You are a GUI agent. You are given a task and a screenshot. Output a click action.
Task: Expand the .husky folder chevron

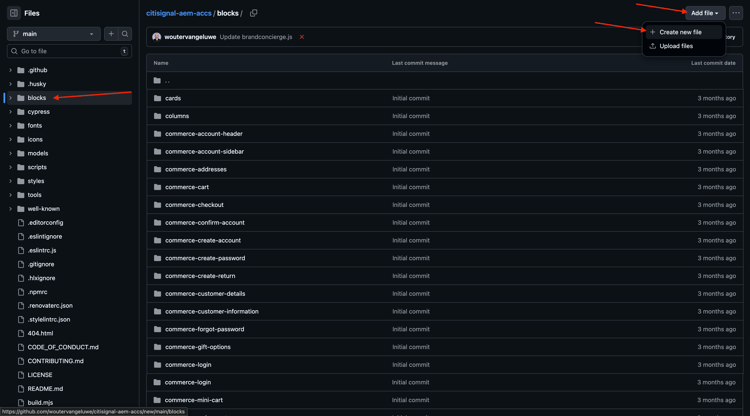pyautogui.click(x=11, y=84)
